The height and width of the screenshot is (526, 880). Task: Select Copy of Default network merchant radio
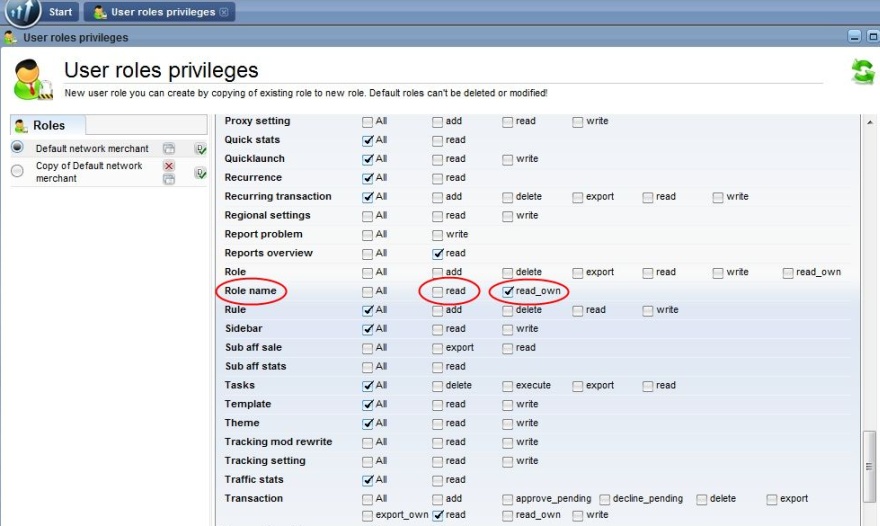point(17,171)
